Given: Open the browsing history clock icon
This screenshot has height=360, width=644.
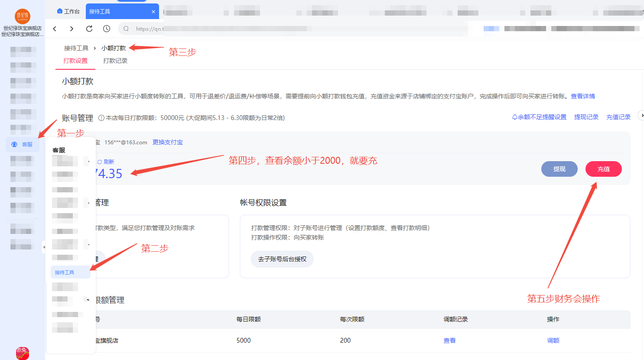Looking at the screenshot, I should pos(107,29).
